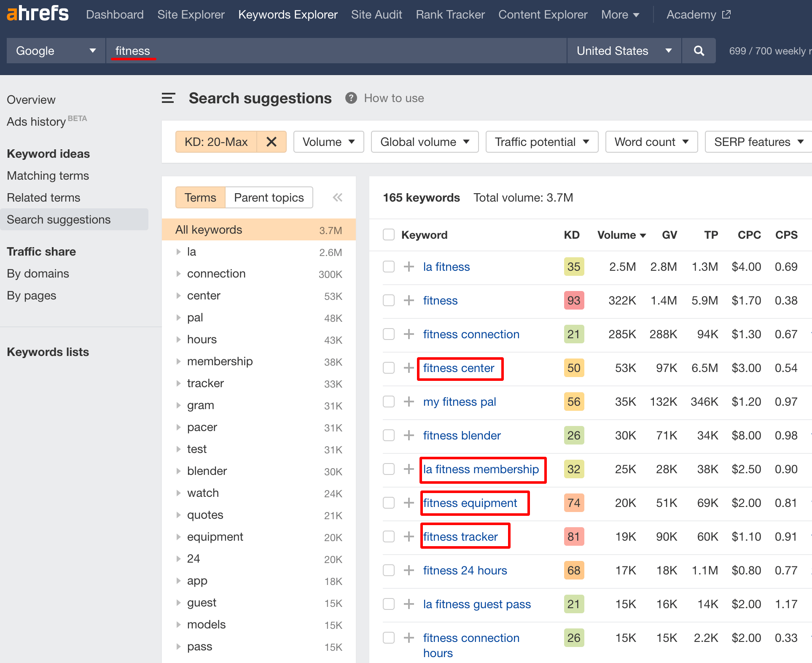This screenshot has width=812, height=663.
Task: Click KD badge 81 for 'fitness tracker'
Action: [x=574, y=536]
